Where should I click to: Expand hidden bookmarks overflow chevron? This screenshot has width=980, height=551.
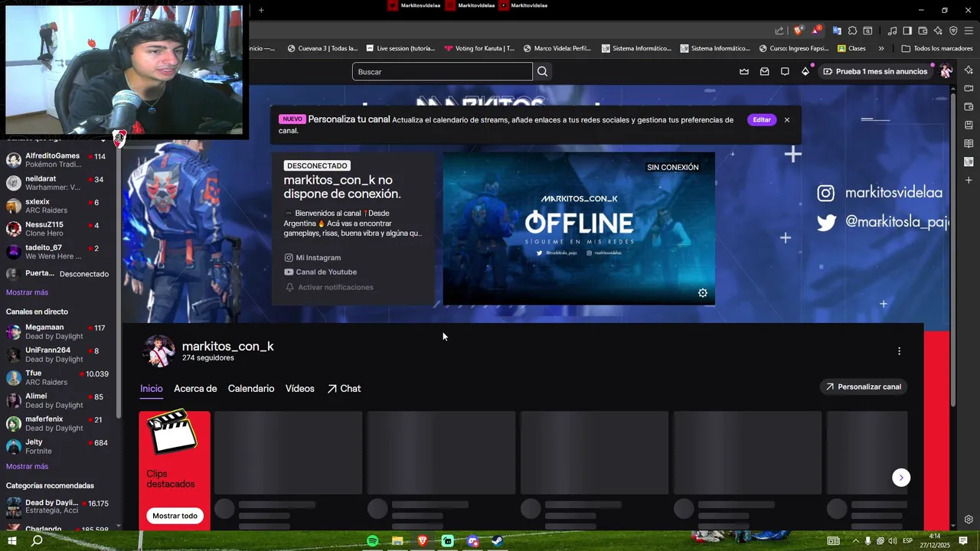(x=881, y=48)
